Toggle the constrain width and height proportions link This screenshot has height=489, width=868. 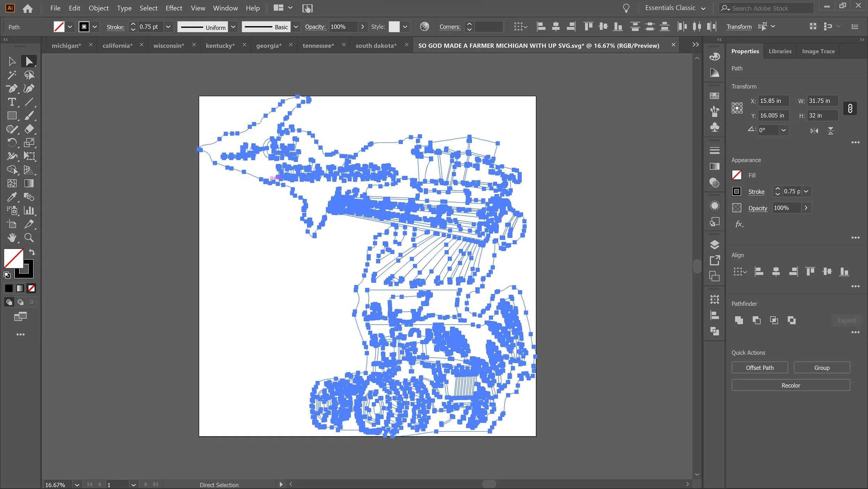click(x=850, y=108)
